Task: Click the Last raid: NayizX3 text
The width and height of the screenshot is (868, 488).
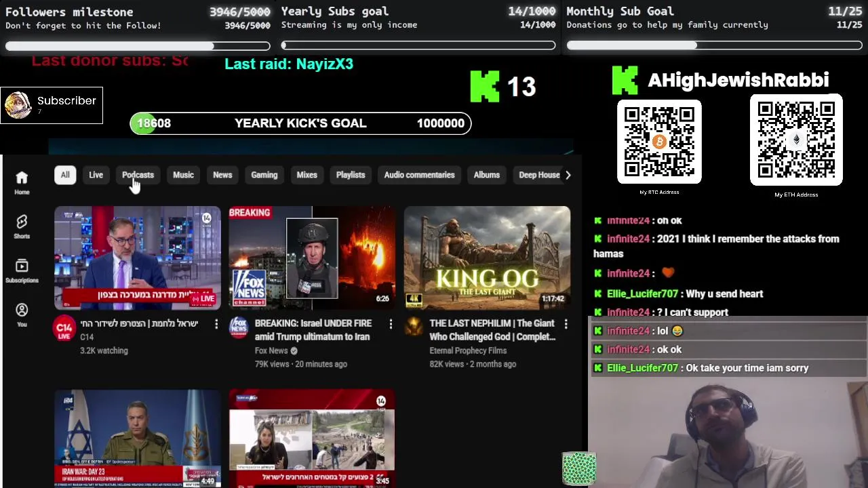Action: tap(289, 64)
